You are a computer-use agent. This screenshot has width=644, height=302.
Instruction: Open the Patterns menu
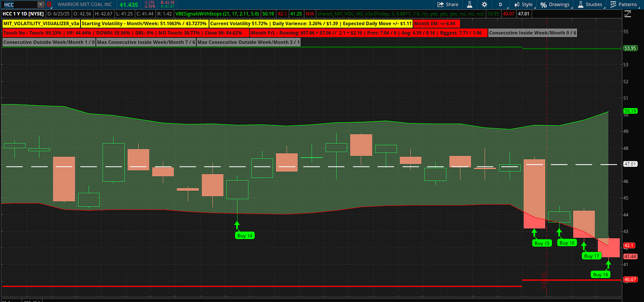624,4
